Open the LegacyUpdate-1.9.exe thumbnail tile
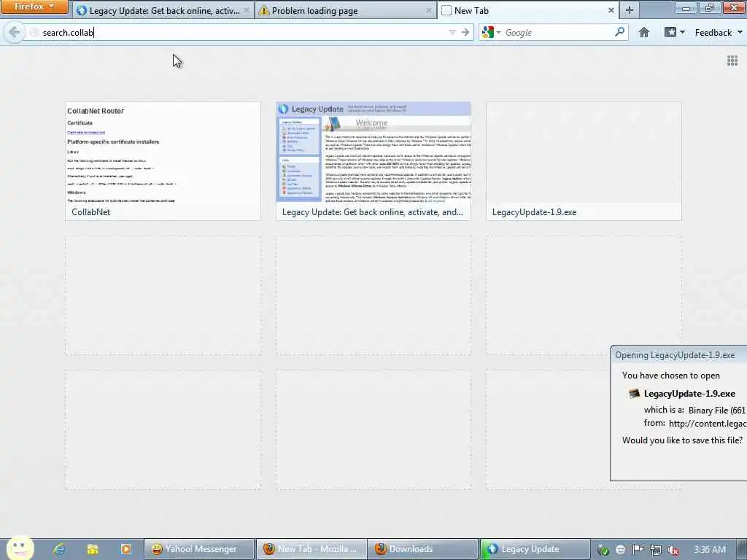The width and height of the screenshot is (747, 560). pos(584,161)
